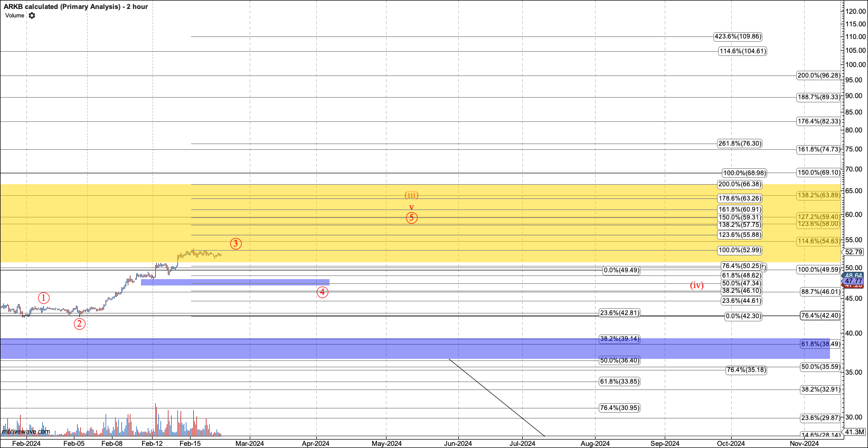Click the 0.0%(49.49) retracement label
Screen dimensions: 868x448
click(621, 271)
